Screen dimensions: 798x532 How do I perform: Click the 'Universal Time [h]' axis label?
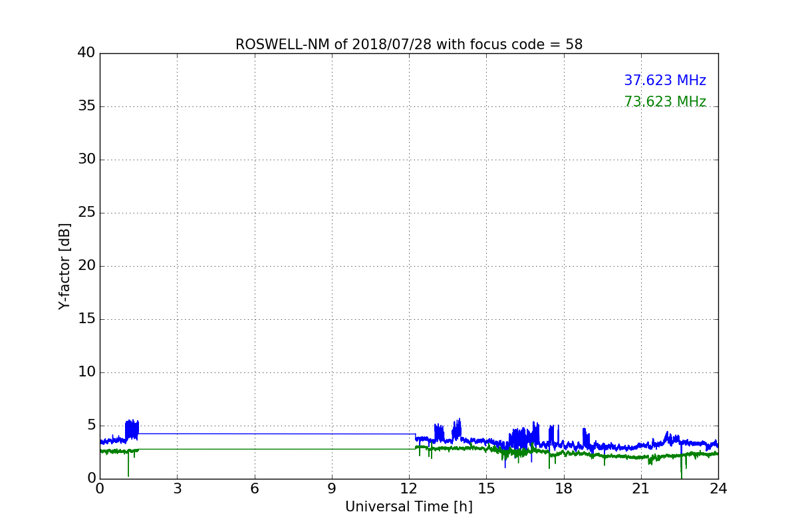pyautogui.click(x=409, y=507)
